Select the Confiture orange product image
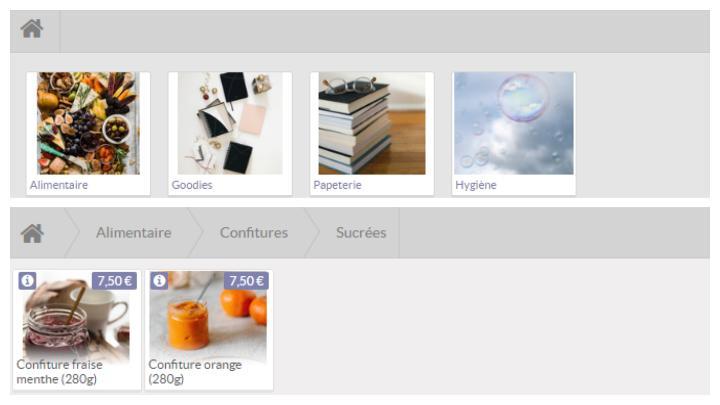The width and height of the screenshot is (720, 405). 208,317
